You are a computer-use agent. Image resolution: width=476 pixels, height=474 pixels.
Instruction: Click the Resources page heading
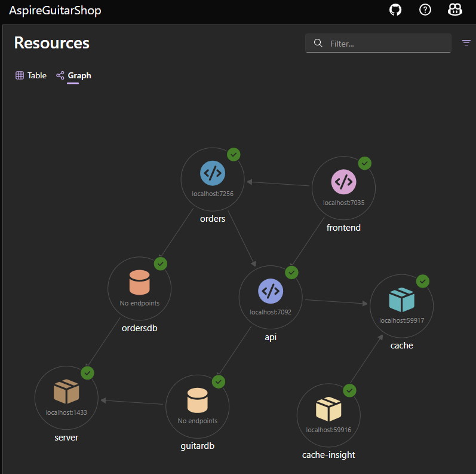[52, 42]
